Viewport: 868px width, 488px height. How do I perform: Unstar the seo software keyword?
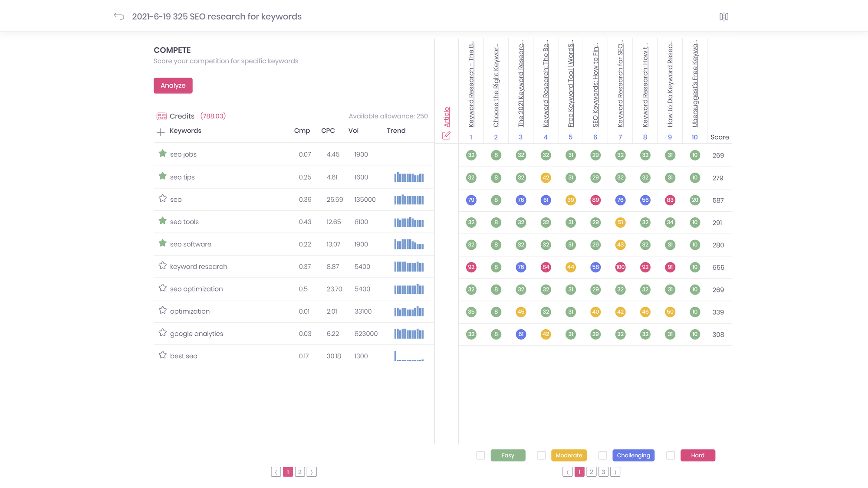162,243
